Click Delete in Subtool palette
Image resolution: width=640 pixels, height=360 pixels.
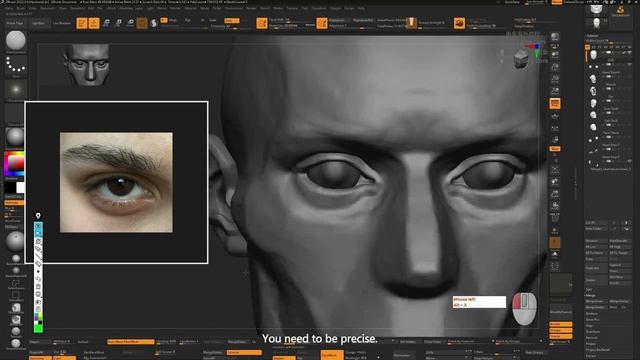pos(597,280)
